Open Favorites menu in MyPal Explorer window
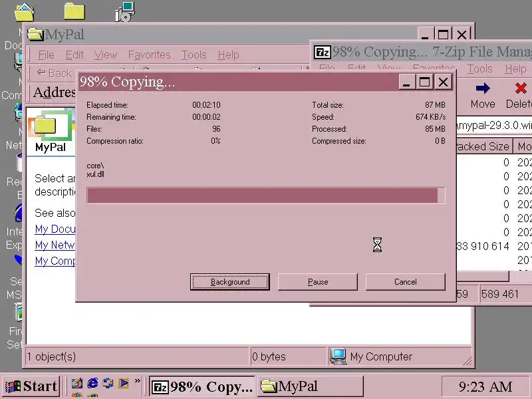Screen dimensions: 532x399 point(149,55)
